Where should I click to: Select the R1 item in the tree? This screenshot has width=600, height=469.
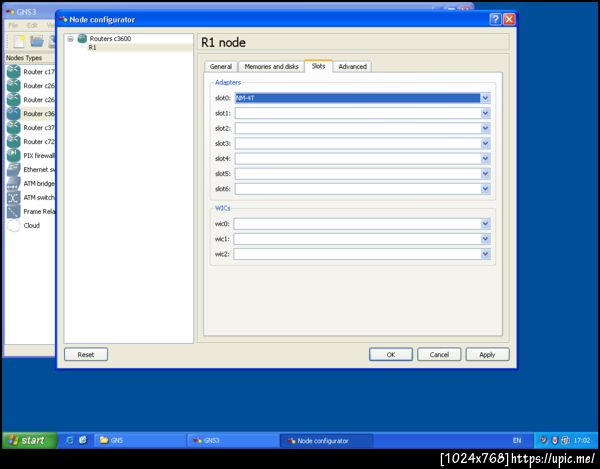point(92,47)
